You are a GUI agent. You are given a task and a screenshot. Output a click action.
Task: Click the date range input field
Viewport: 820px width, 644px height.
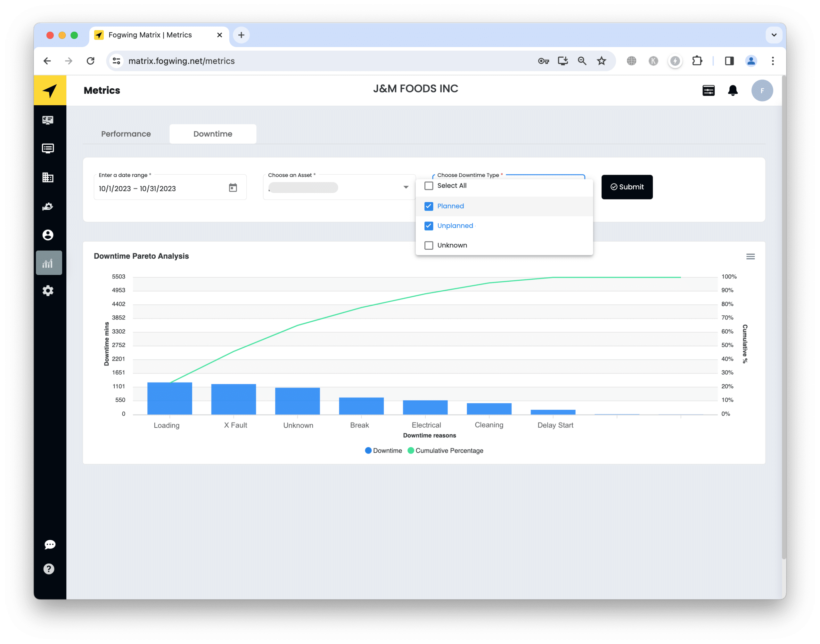(x=170, y=187)
